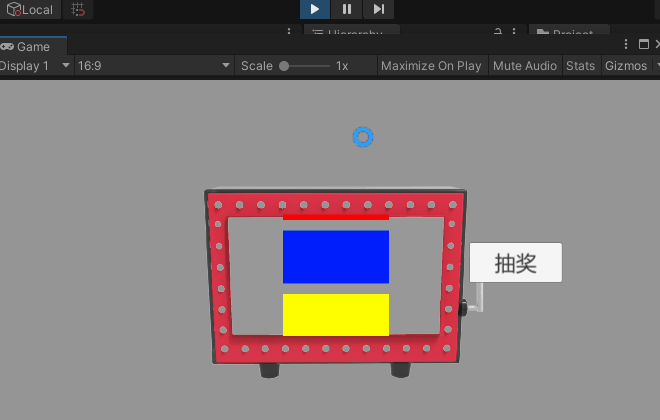Open the 16:9 aspect ratio dropdown
The height and width of the screenshot is (420, 660).
click(x=154, y=66)
